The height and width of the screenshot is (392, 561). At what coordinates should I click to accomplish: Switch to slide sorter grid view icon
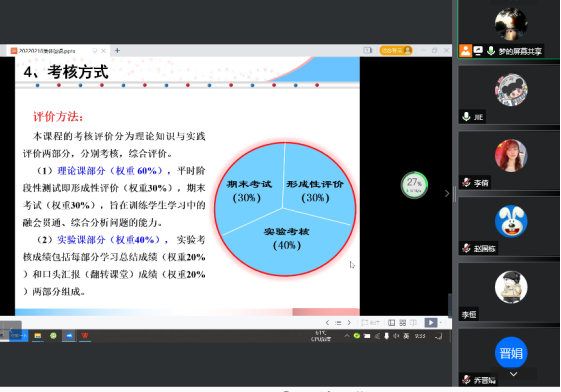coord(403,323)
